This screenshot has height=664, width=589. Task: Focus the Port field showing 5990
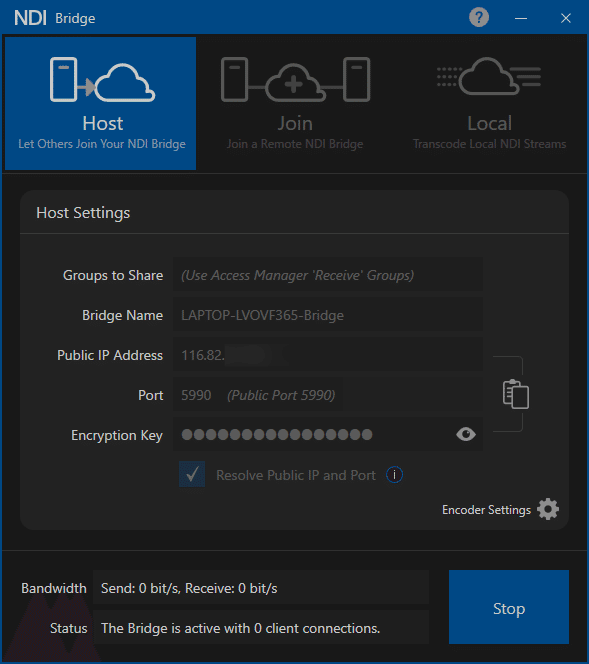click(327, 395)
